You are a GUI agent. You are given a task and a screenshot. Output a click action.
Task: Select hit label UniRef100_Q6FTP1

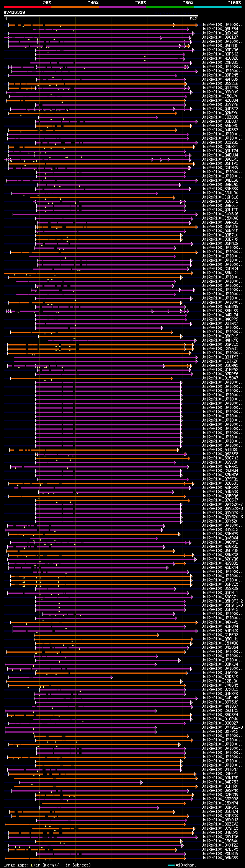coord(220,164)
